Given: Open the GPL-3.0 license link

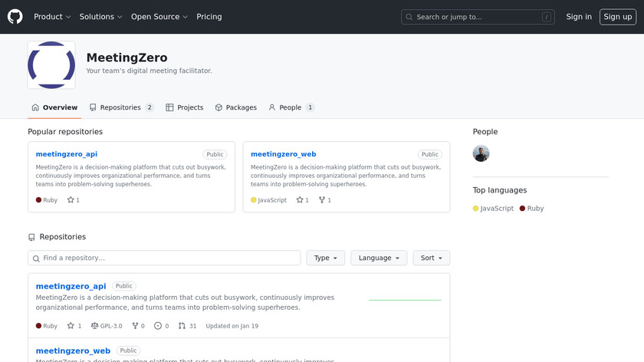Looking at the screenshot, I should click(106, 326).
